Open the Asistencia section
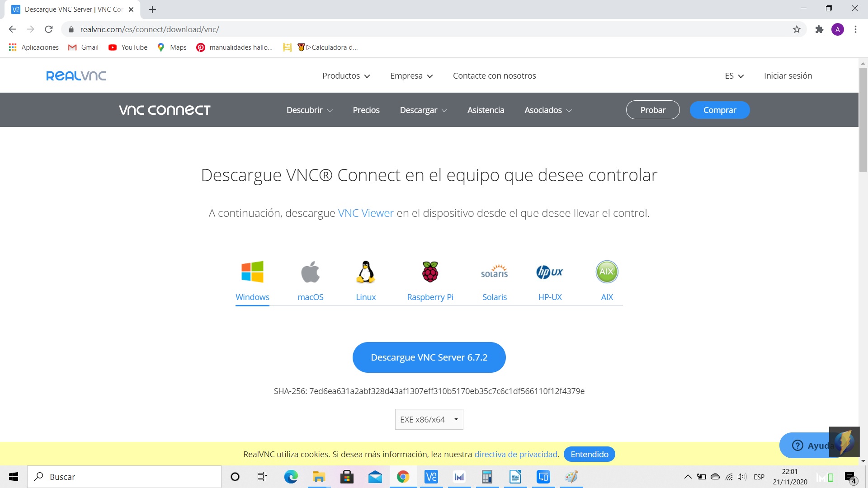868x488 pixels. pos(486,110)
